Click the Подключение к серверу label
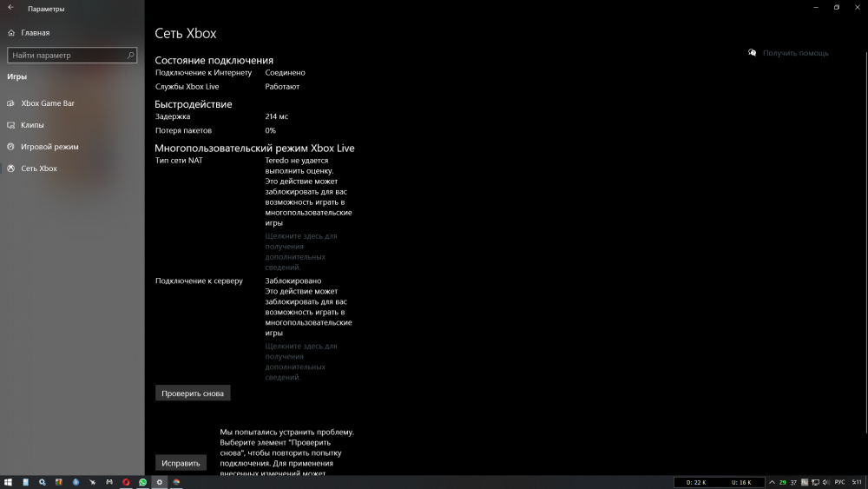The height and width of the screenshot is (489, 868). (199, 281)
